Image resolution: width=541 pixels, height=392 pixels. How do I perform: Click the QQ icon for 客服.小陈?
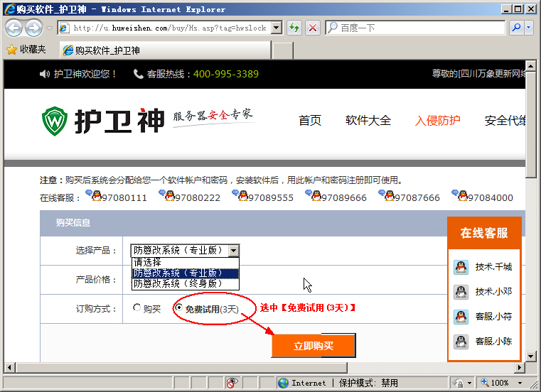[461, 342]
